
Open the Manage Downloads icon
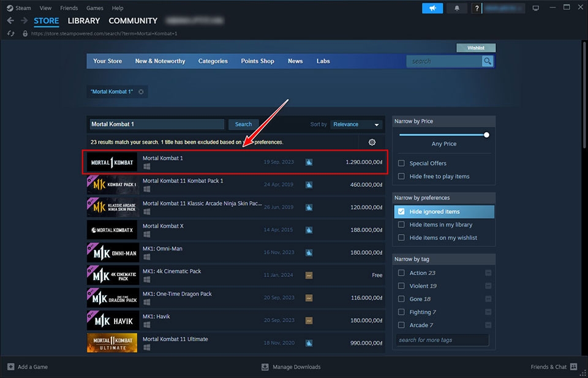coord(265,367)
